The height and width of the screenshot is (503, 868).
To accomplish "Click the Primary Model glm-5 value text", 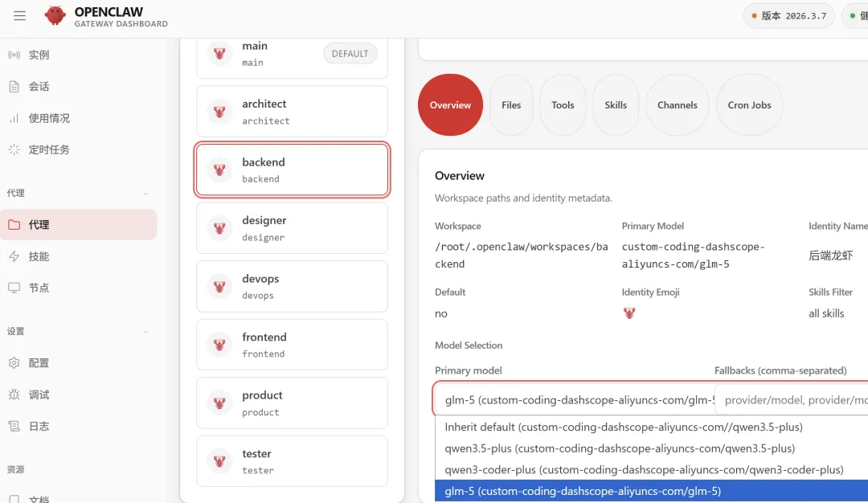I will (x=693, y=255).
